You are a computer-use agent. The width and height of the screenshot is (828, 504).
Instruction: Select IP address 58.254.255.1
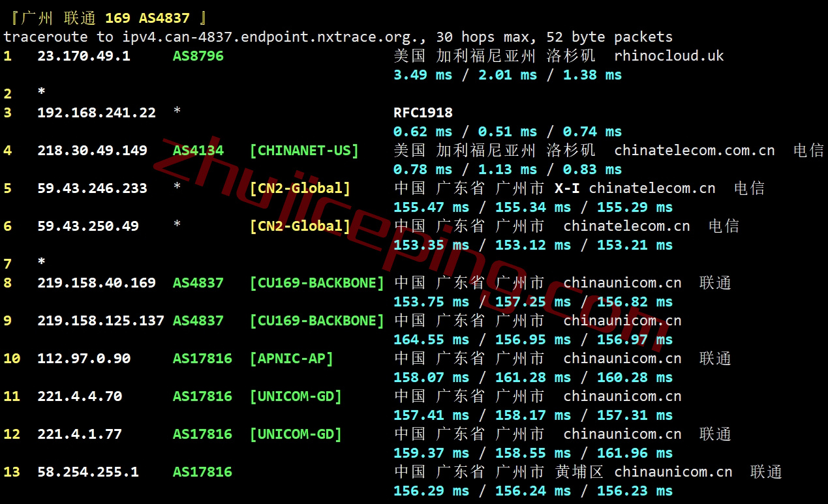(x=88, y=472)
